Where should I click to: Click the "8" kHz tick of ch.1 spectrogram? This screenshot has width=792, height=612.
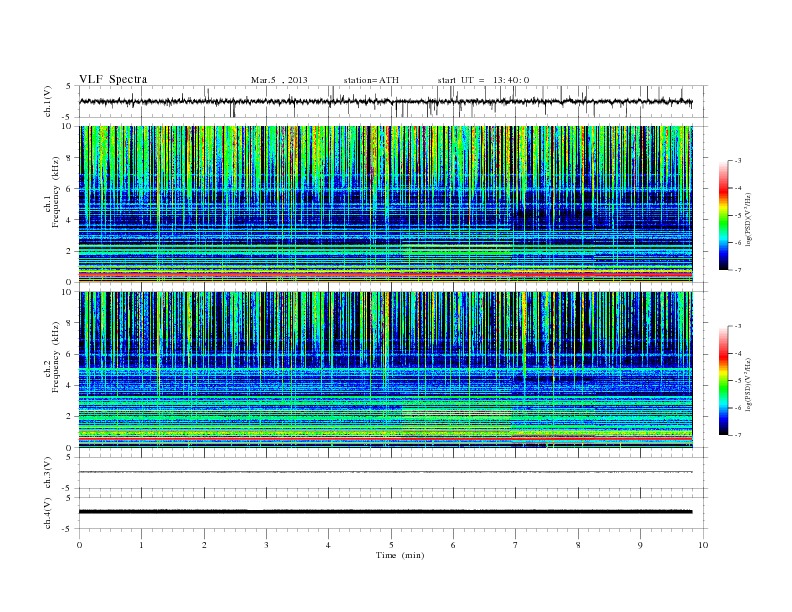tap(70, 158)
